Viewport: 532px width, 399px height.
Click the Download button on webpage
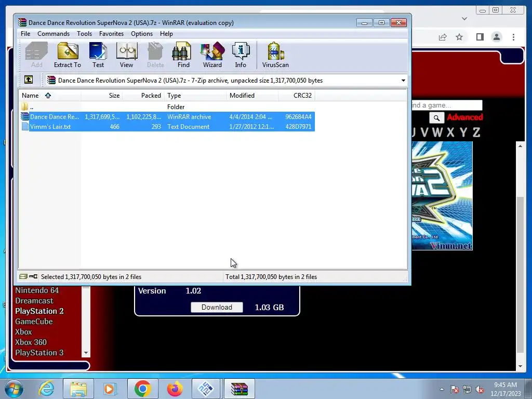coord(217,307)
